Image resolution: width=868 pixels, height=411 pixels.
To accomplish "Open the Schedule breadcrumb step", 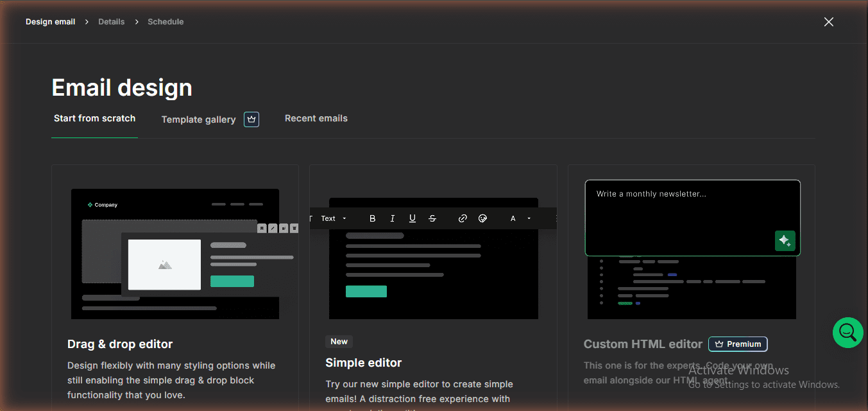I will (166, 22).
